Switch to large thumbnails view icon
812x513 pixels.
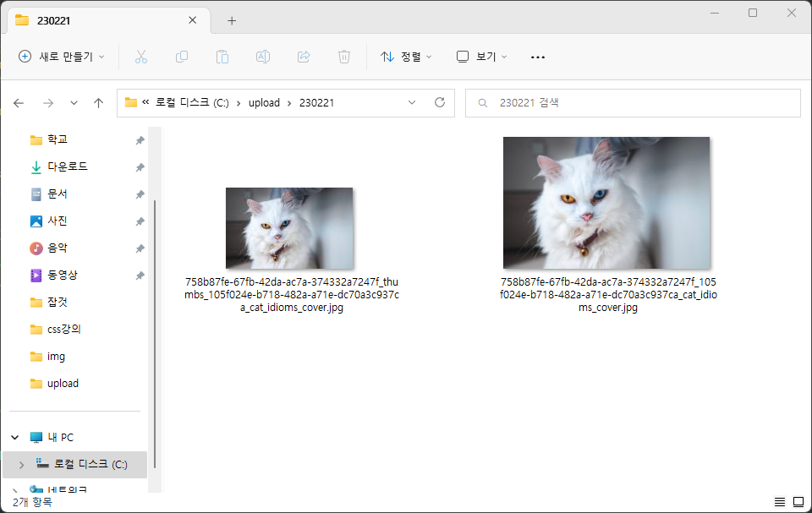click(x=798, y=502)
